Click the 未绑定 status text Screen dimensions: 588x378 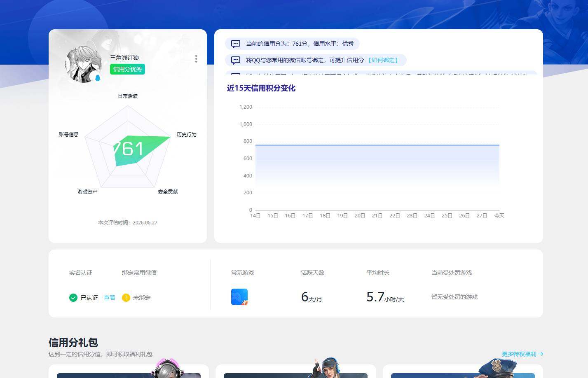pyautogui.click(x=142, y=298)
